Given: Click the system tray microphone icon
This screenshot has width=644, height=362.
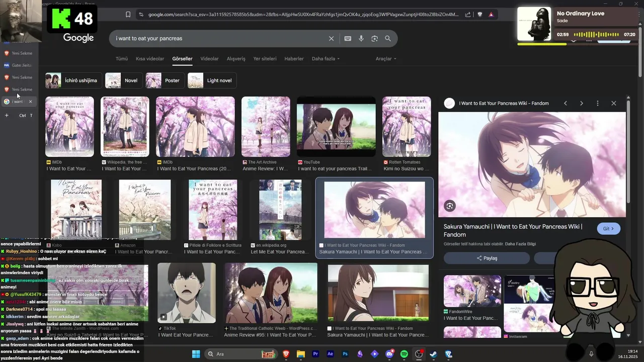Looking at the screenshot, I should tap(591, 354).
